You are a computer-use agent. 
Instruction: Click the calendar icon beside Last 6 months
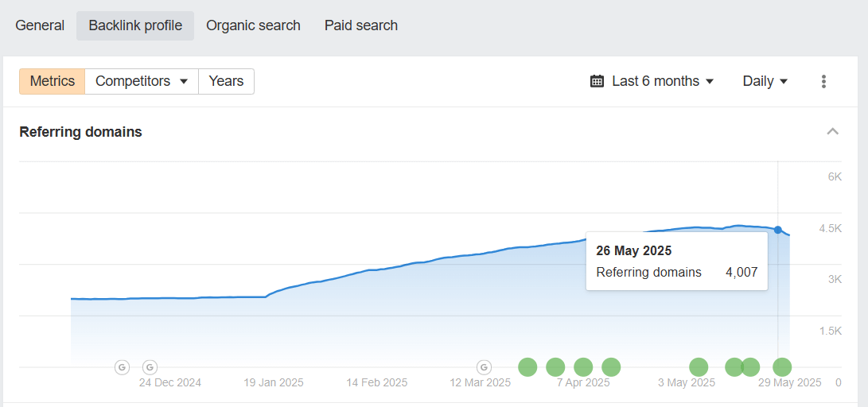(x=597, y=81)
